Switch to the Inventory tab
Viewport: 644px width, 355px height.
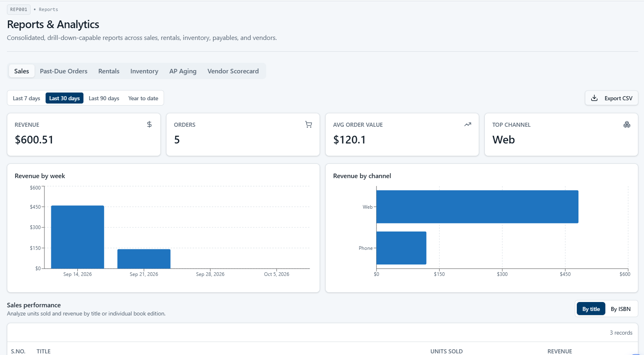coord(144,71)
